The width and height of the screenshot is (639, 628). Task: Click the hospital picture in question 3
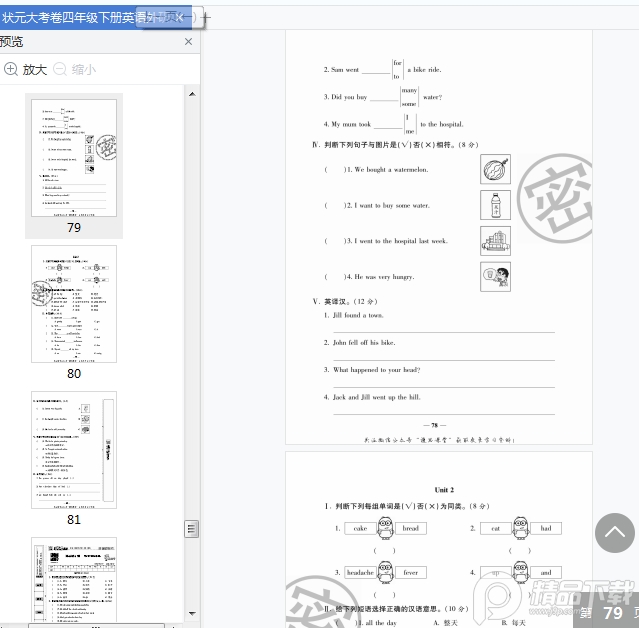[495, 241]
